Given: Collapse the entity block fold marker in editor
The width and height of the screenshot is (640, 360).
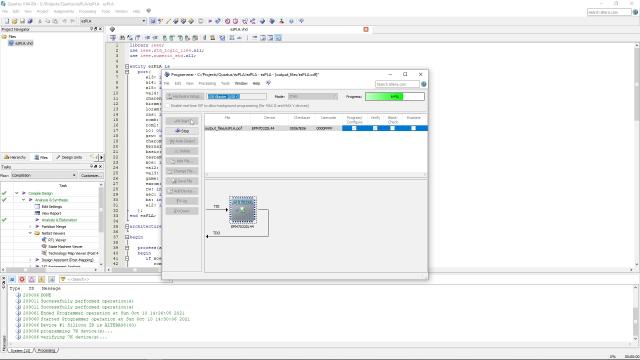Looking at the screenshot, I should 127,66.
